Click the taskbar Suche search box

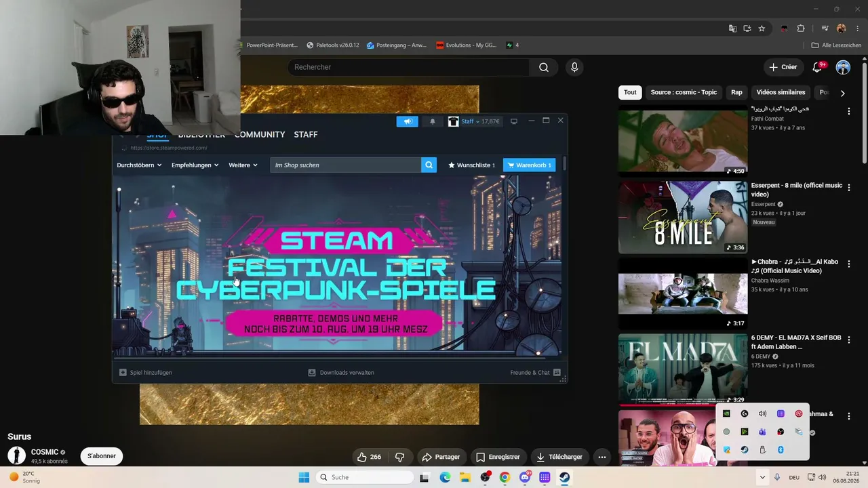point(366,477)
